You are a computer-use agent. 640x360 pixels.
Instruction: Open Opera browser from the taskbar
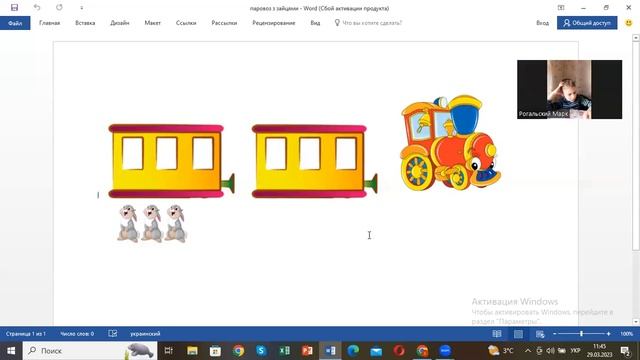(399, 351)
